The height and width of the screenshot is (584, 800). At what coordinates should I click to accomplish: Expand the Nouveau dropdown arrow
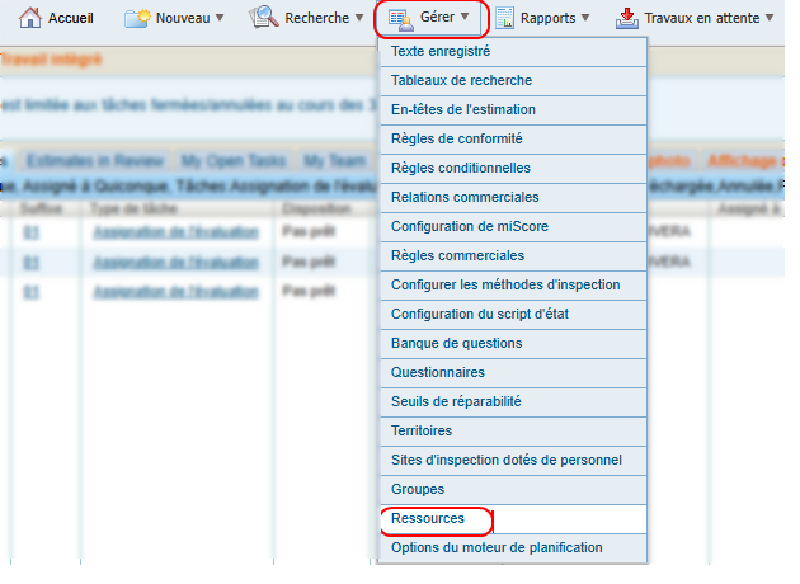pyautogui.click(x=219, y=18)
